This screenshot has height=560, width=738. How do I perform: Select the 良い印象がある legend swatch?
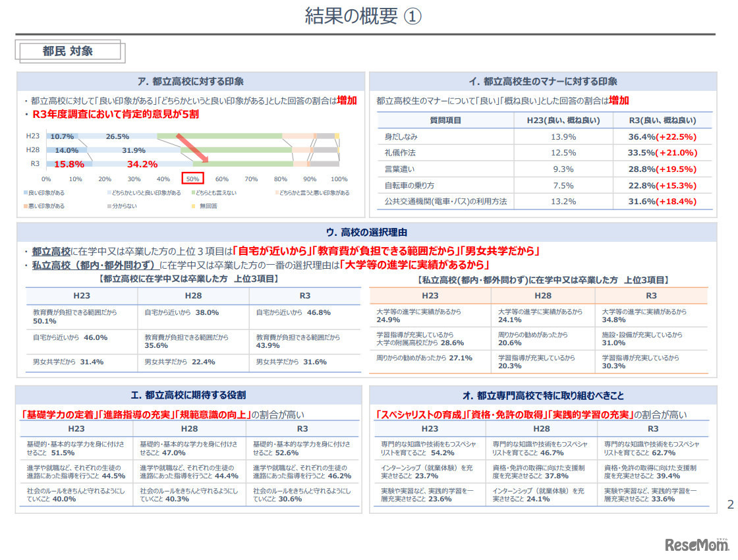point(25,191)
